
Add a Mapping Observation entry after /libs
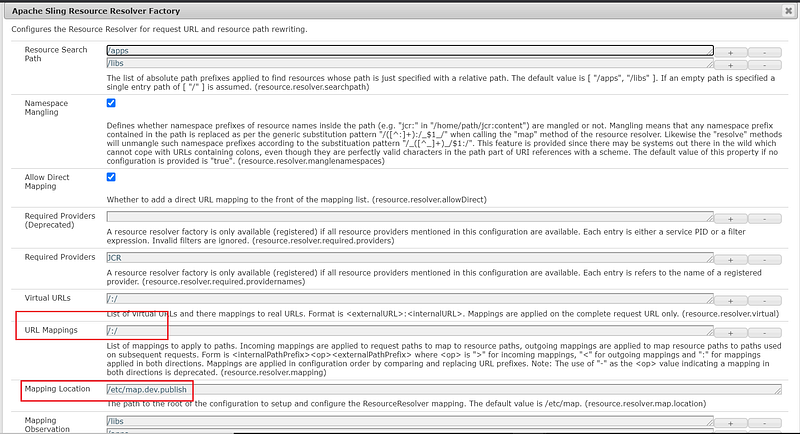point(731,423)
